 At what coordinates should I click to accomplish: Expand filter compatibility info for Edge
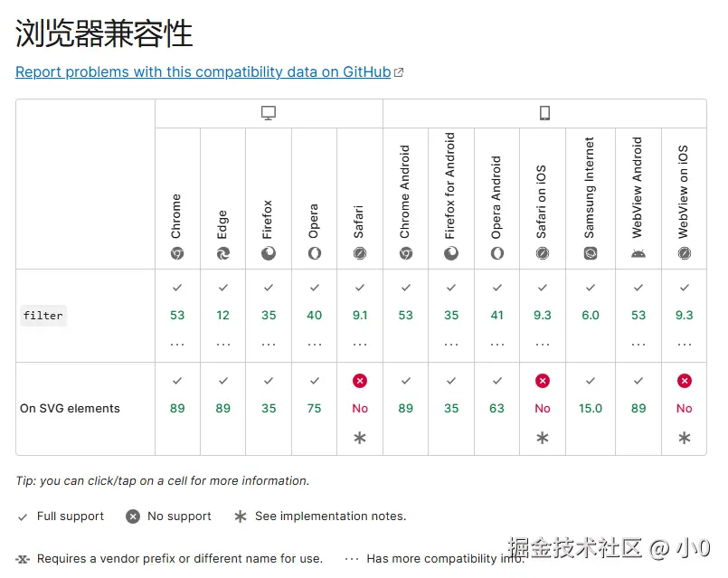coord(223,344)
